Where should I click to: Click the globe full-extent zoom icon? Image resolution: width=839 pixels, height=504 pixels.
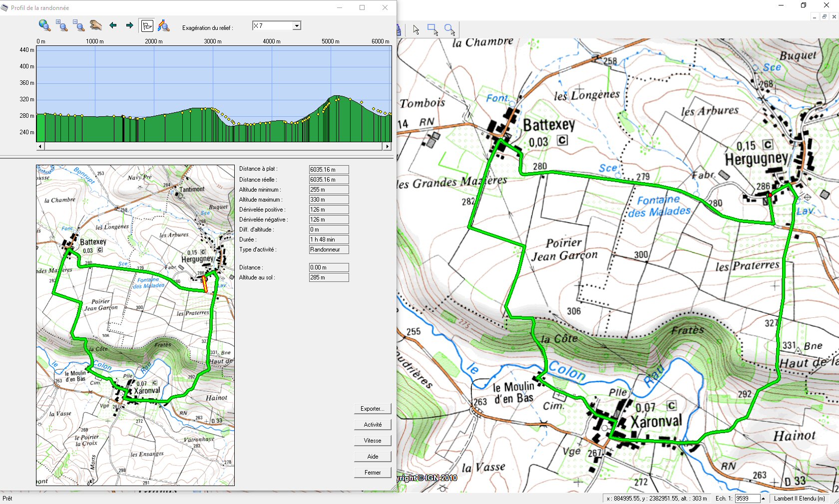[44, 25]
